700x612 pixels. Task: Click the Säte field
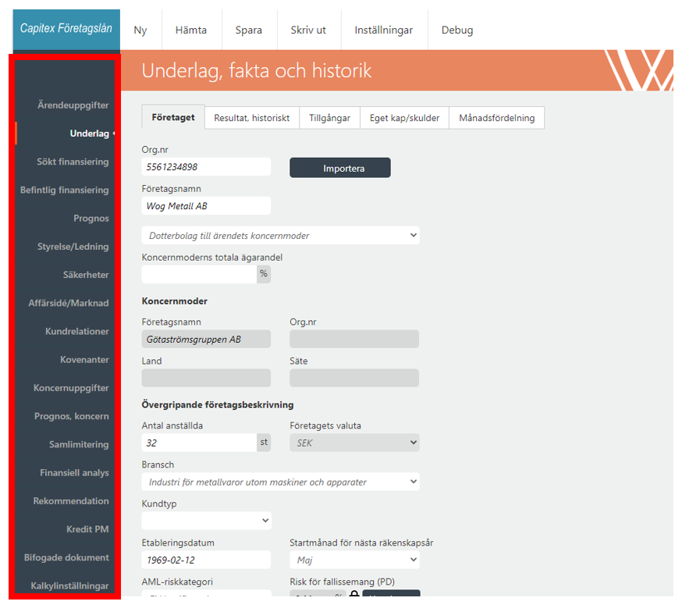coord(354,378)
